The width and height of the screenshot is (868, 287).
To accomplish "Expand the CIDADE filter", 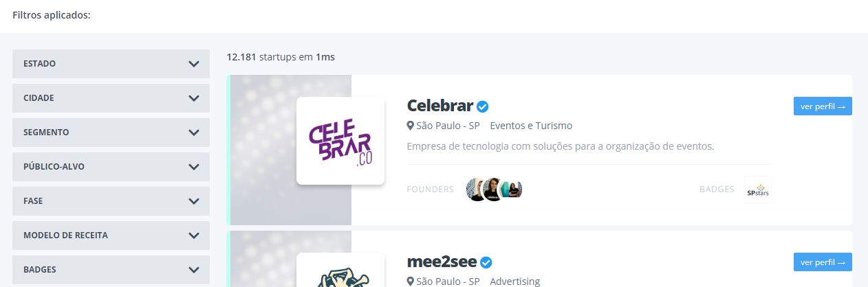I will pyautogui.click(x=111, y=97).
